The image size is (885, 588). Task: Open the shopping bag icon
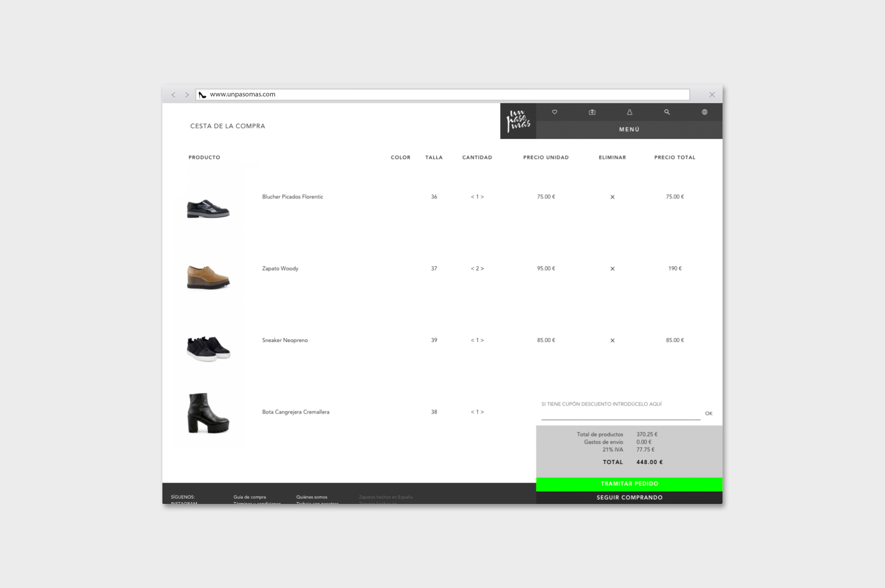point(592,112)
